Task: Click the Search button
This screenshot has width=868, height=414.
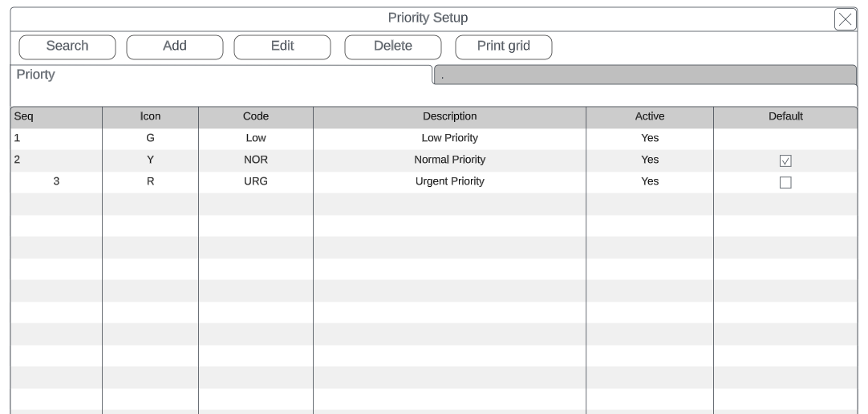Action: coord(67,47)
